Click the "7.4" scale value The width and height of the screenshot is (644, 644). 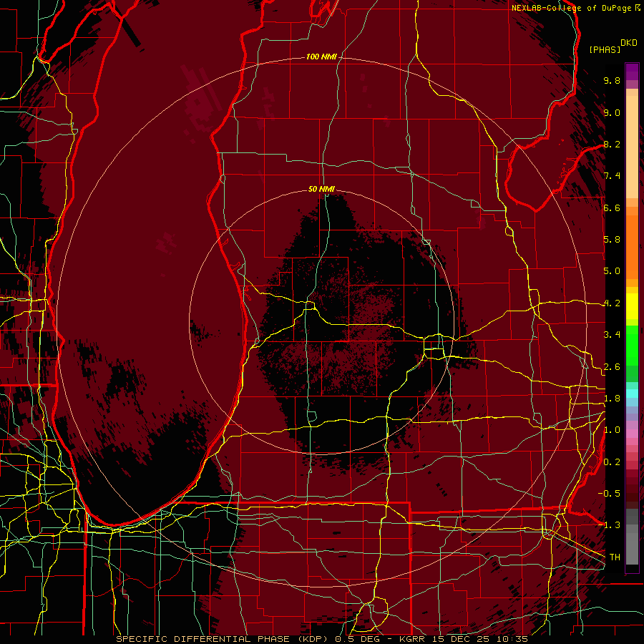pos(612,176)
